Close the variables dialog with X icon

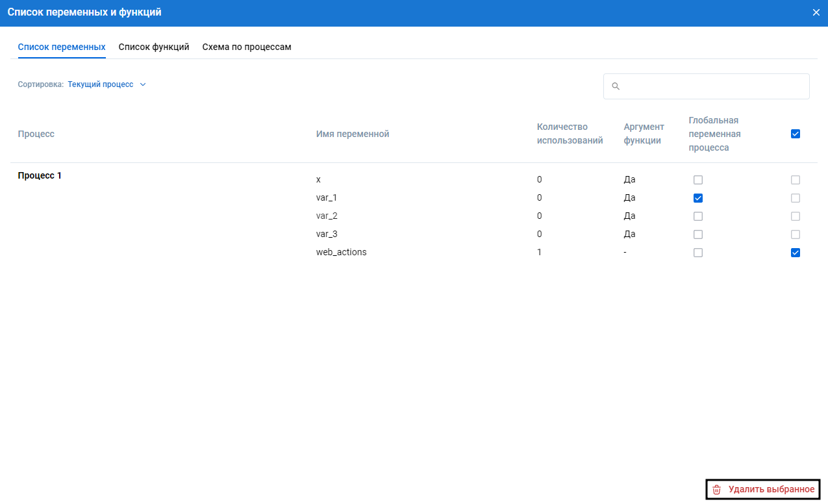[816, 12]
